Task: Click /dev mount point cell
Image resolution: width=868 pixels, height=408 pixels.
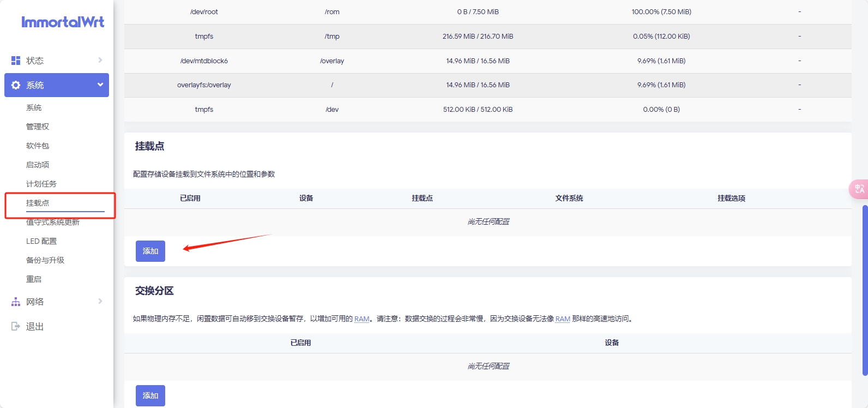Action: click(x=332, y=109)
